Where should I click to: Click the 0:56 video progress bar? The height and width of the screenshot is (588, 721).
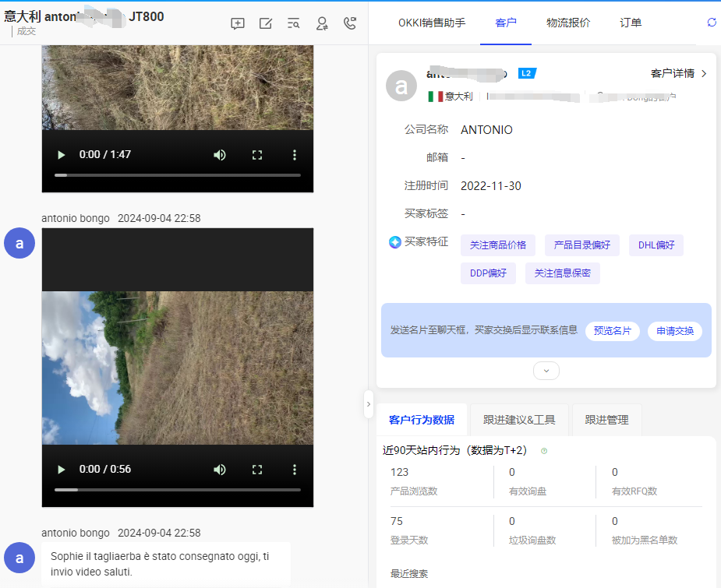point(177,490)
